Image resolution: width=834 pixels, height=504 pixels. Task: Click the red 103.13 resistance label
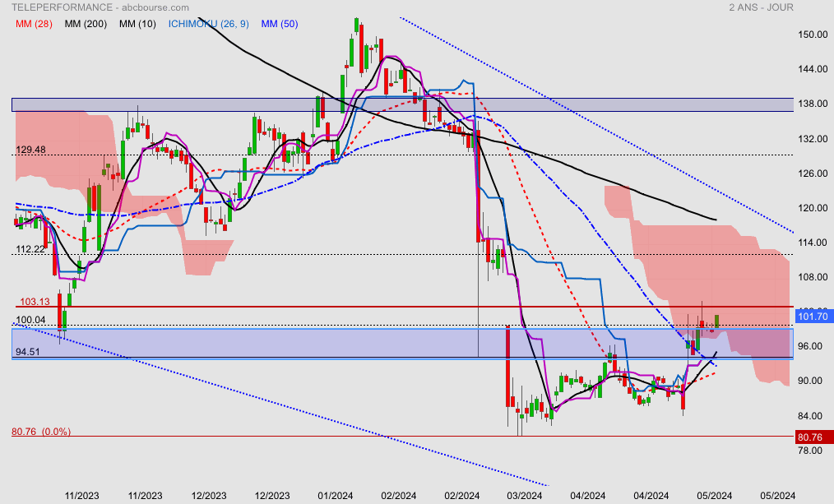point(35,302)
